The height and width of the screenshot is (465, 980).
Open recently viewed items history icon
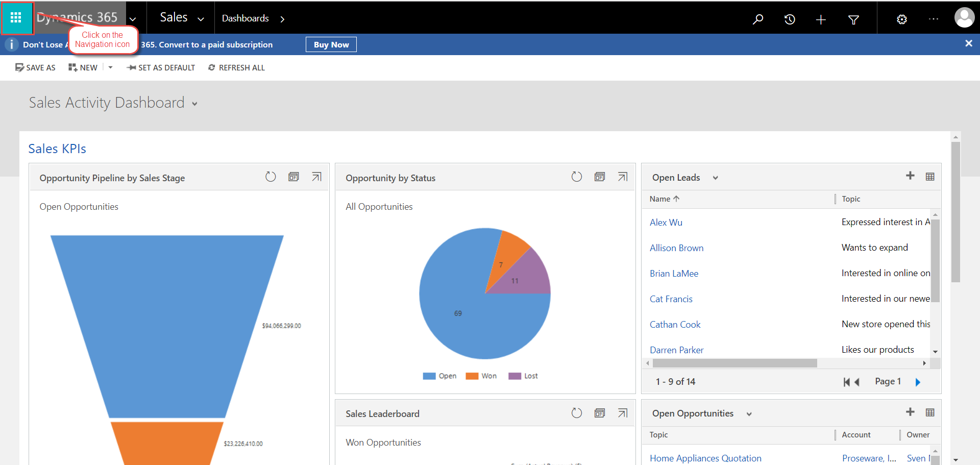pyautogui.click(x=790, y=18)
